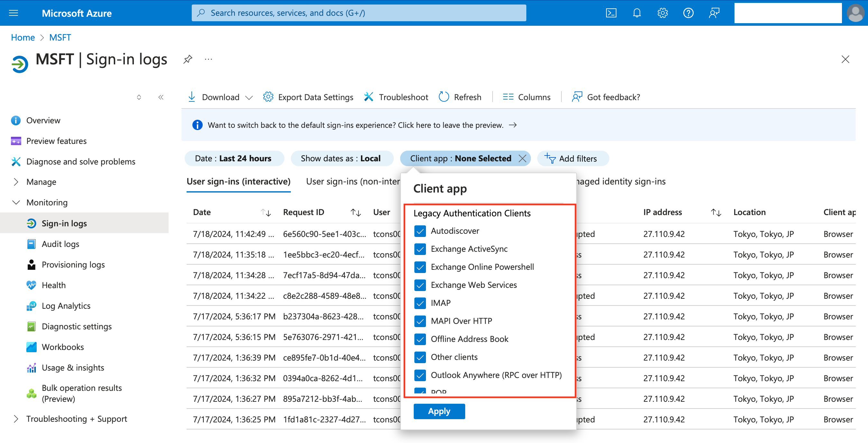Click the user account avatar
This screenshot has height=443, width=868.
(855, 13)
